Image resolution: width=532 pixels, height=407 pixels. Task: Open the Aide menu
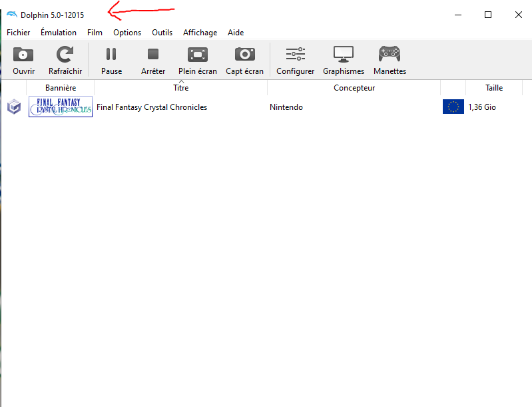(236, 33)
